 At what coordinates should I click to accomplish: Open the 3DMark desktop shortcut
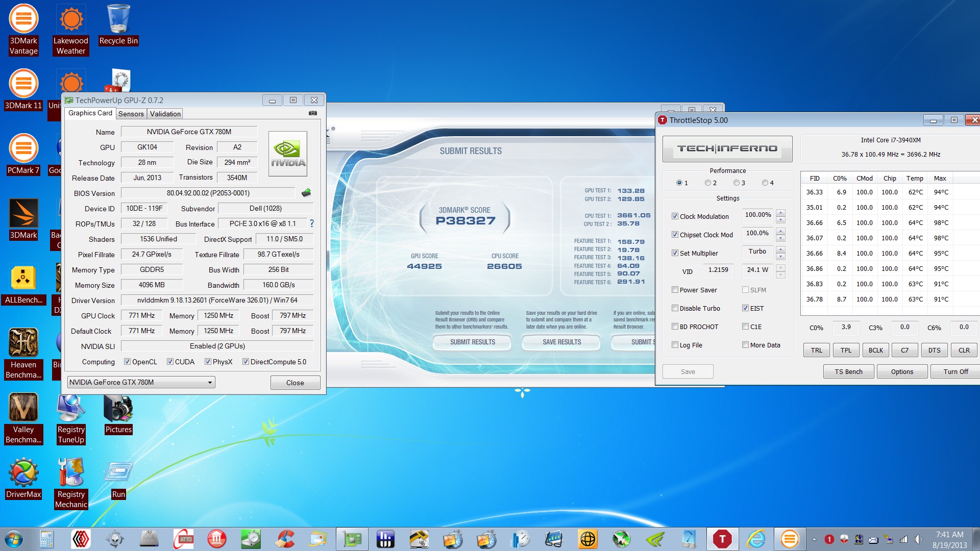point(23,219)
